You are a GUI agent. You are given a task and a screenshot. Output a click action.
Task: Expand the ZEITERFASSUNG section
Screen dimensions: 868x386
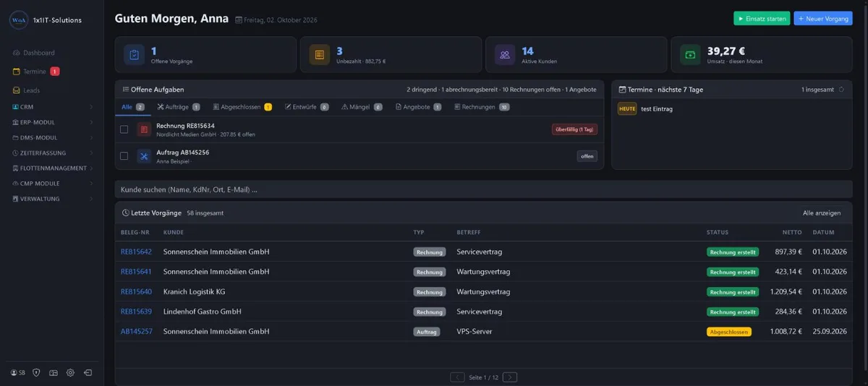pyautogui.click(x=52, y=153)
